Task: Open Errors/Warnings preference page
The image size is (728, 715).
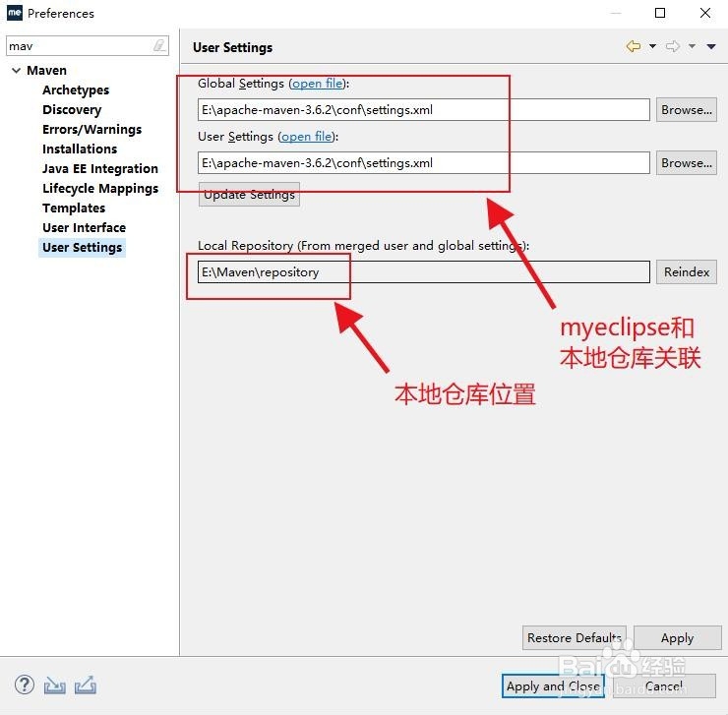Action: [x=91, y=129]
